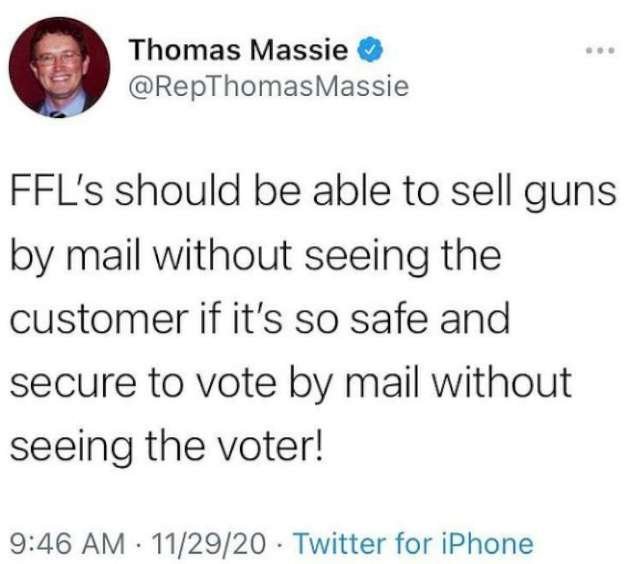Viewport: 630px width, 564px height.
Task: Click the Twitter for iPhone source link
Action: pos(414,543)
